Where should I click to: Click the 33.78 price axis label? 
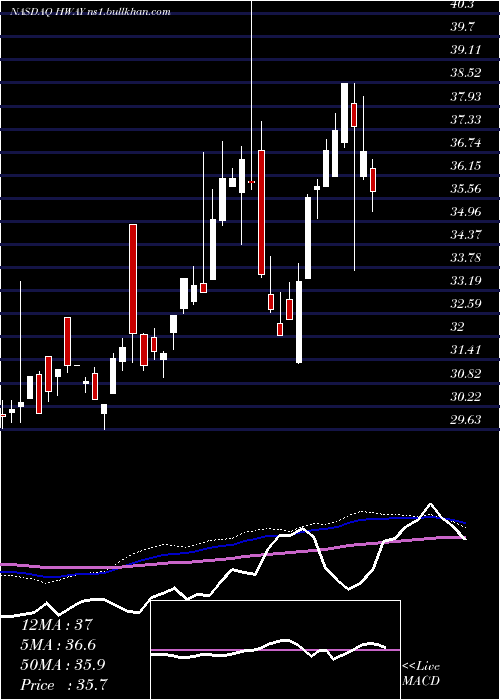[x=466, y=258]
